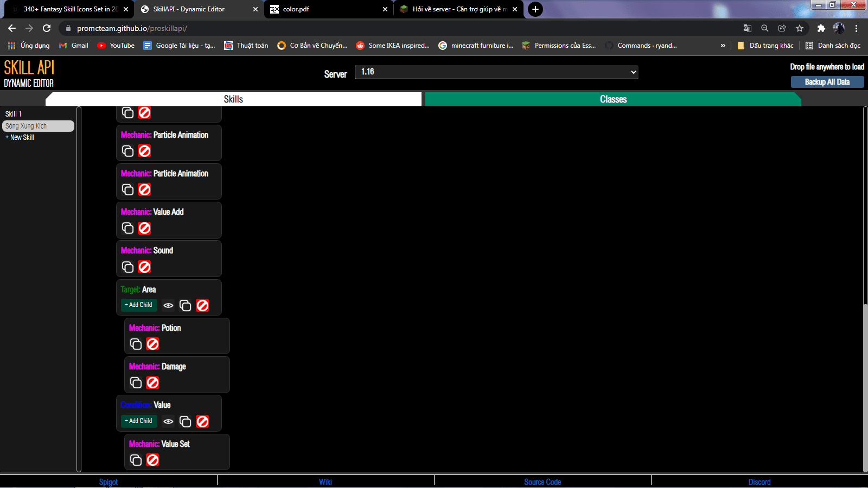
Task: Close the 340+ Fantasy Skill Icons tab
Action: coord(126,9)
